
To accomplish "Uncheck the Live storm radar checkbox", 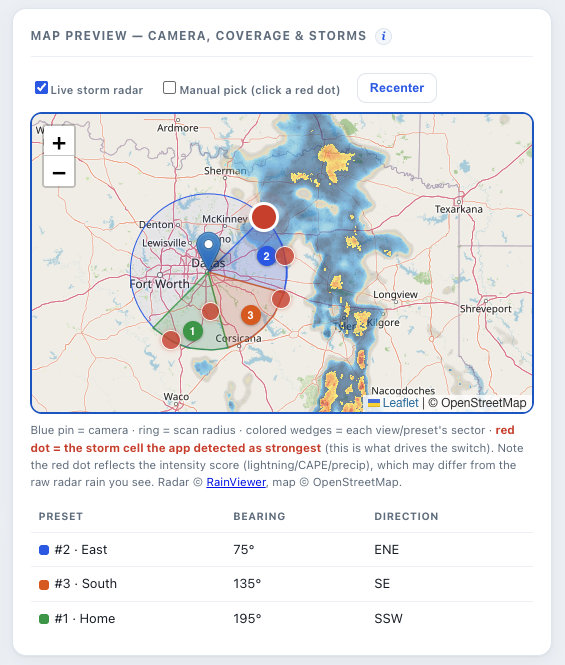I will pyautogui.click(x=41, y=87).
